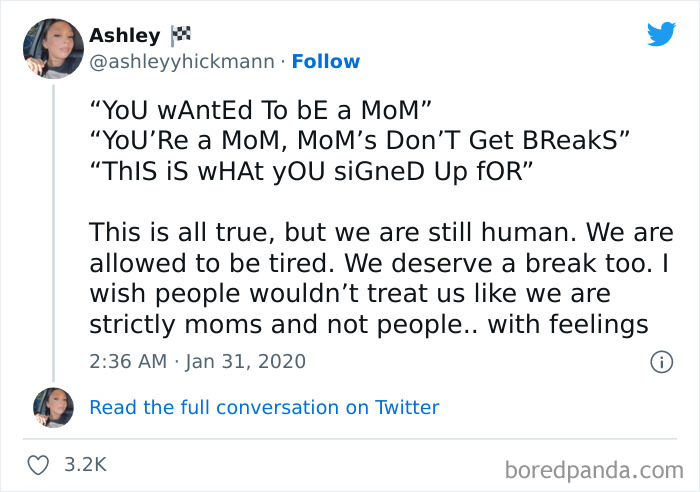The image size is (700, 492).
Task: Click the checkered flag emoji beside Ashley
Action: [183, 35]
